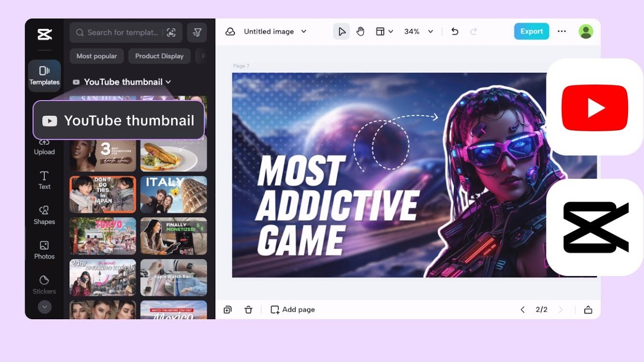Open the Templates panel
Image resolution: width=644 pixels, height=362 pixels.
tap(44, 76)
